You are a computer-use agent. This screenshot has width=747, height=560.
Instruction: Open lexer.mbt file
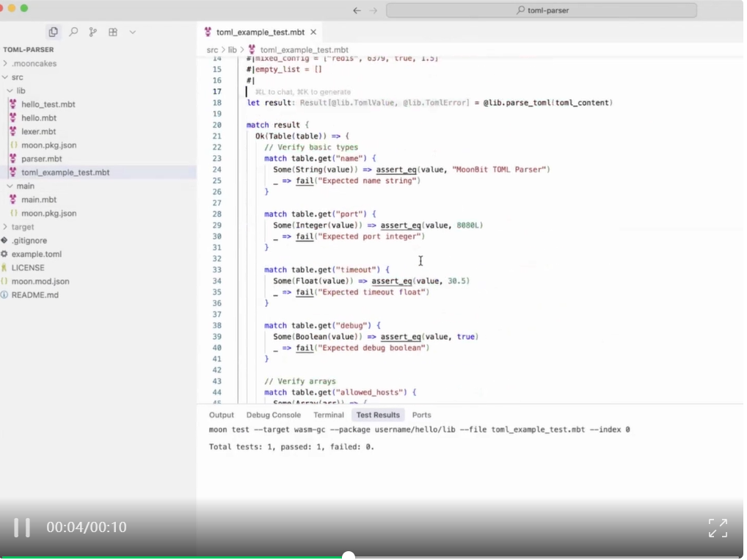click(39, 131)
